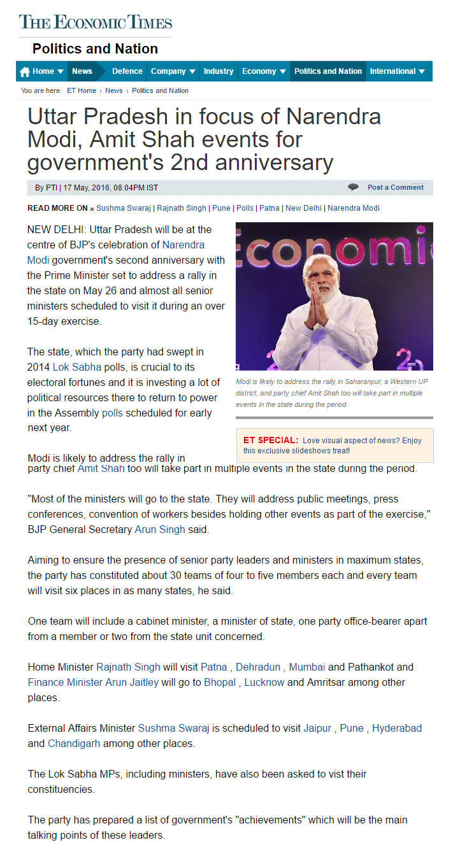
Task: Click the Rajnath Singh read-more tag
Action: 182,208
